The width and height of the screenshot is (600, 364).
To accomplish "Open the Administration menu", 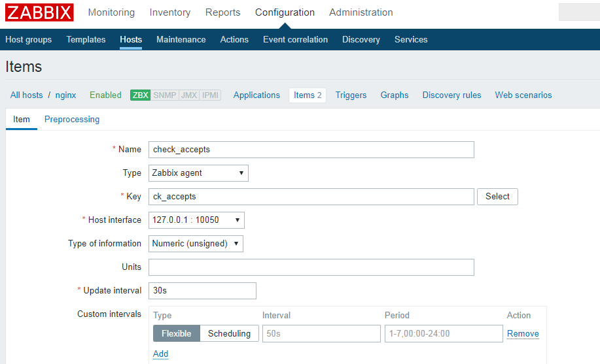I will [361, 12].
